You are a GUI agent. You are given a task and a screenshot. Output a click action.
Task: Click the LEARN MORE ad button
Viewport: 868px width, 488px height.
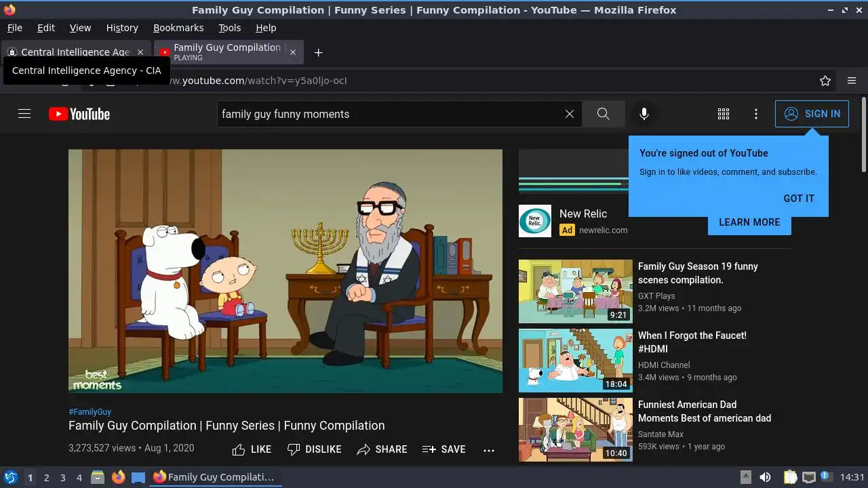pos(749,222)
